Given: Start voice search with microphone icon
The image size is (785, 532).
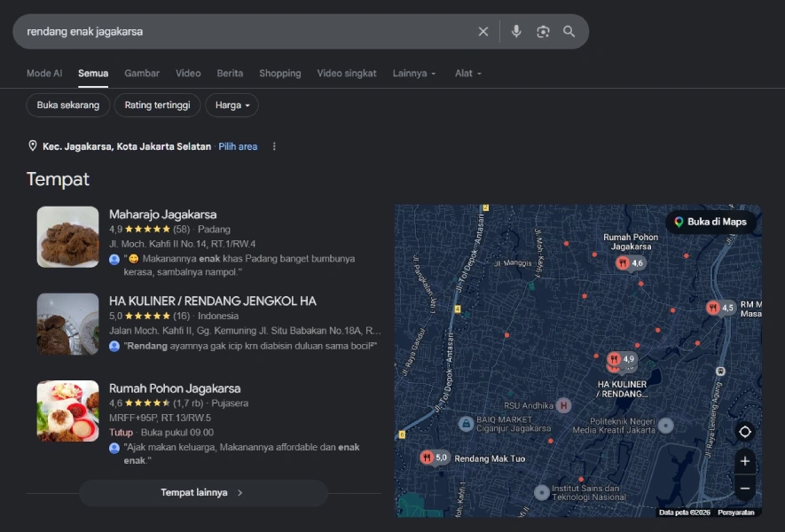Looking at the screenshot, I should pos(516,32).
